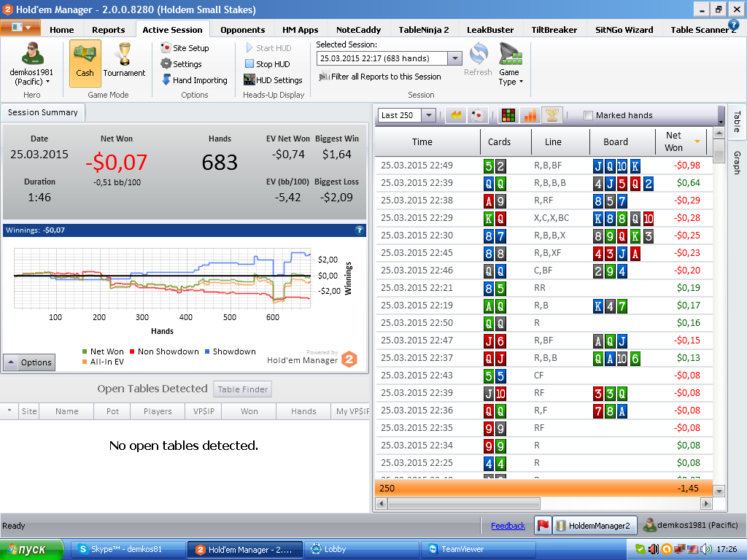Click the down arrow of hands vertical scrollbar

pyautogui.click(x=719, y=491)
